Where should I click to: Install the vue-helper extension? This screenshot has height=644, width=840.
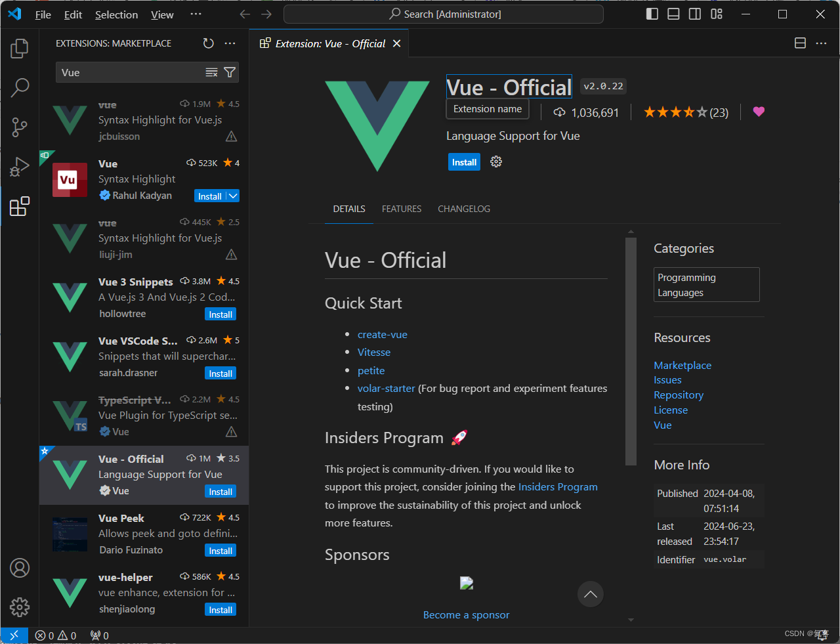220,610
